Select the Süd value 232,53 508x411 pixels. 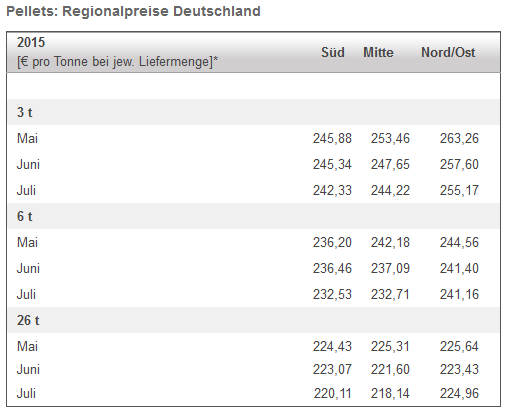332,294
